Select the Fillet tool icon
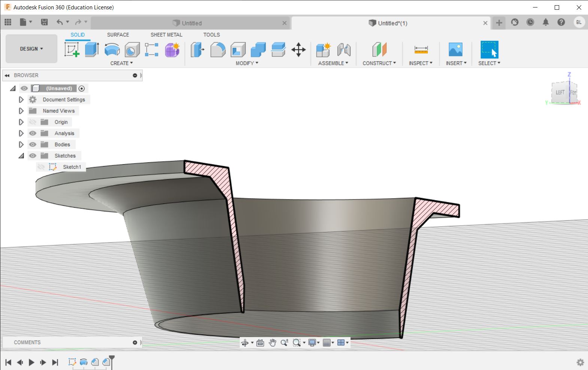This screenshot has width=588, height=370. pos(218,49)
